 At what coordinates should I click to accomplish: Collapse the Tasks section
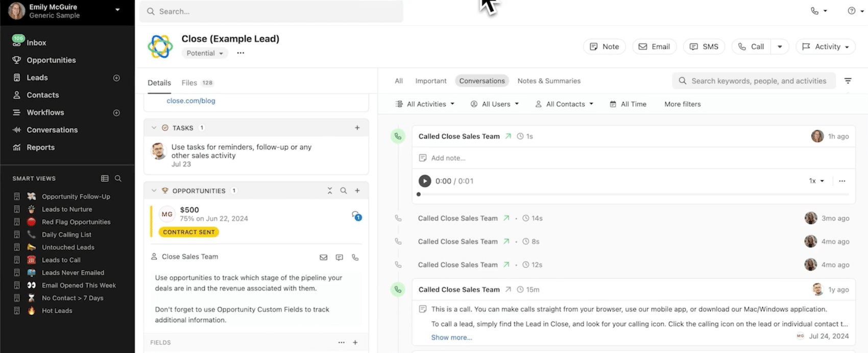154,128
